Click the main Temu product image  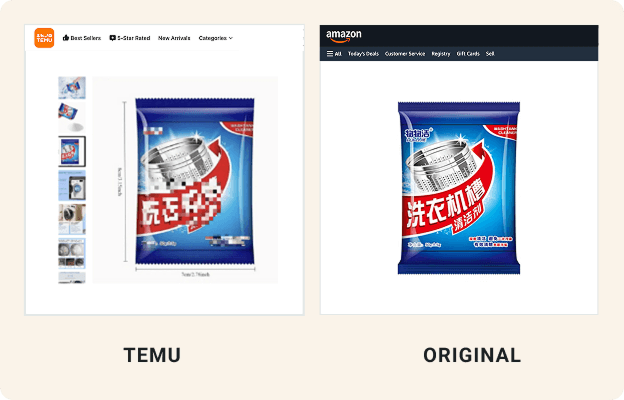(185, 180)
